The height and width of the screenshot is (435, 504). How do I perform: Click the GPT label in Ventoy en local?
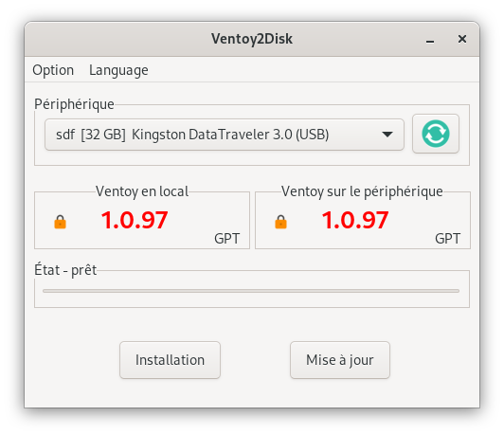tap(227, 239)
